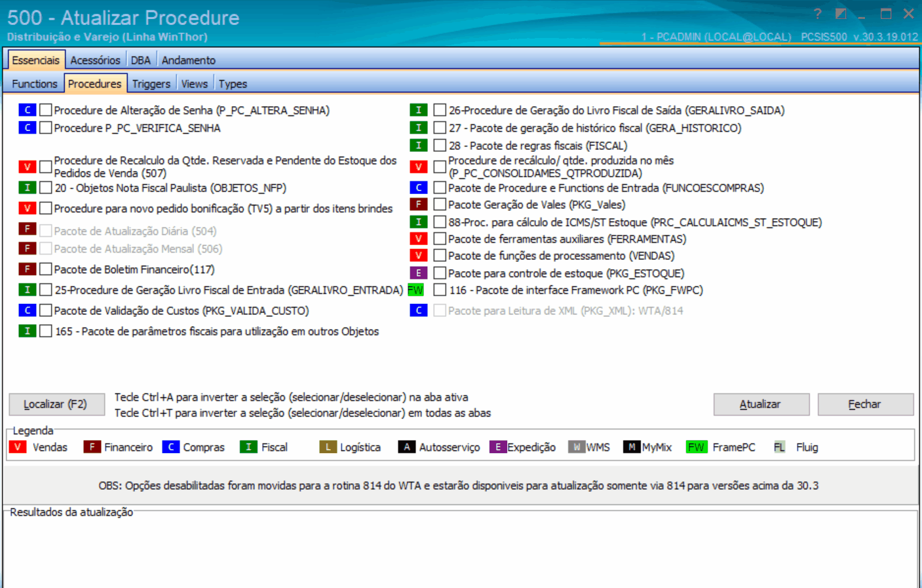Click the blue C icon beside FUNCOESCOMPRAS
The height and width of the screenshot is (588, 922).
(x=418, y=188)
